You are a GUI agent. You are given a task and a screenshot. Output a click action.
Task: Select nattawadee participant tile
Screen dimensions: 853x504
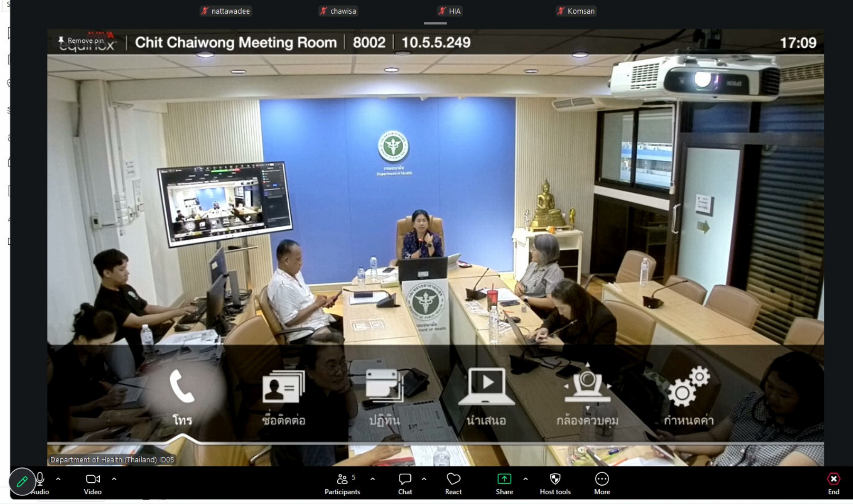[x=226, y=11]
